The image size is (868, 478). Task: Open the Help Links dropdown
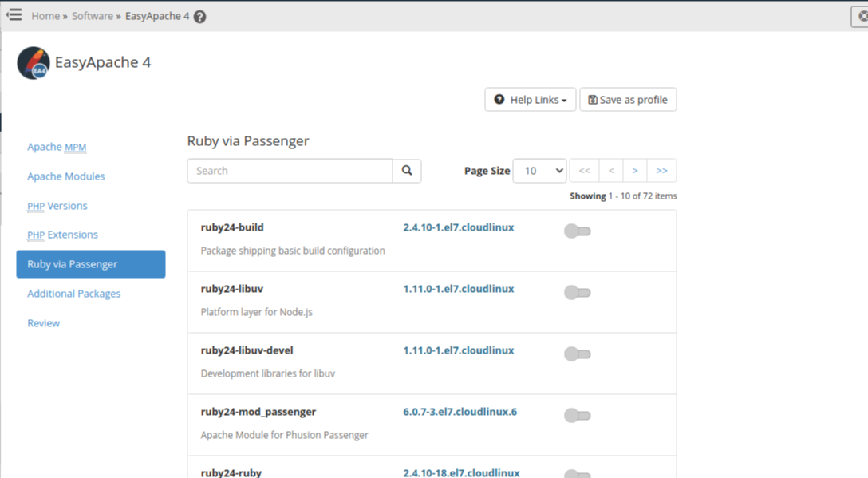point(531,100)
